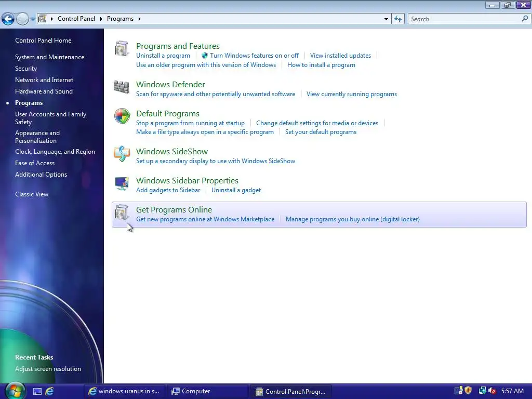Show desktop via Quick Launch icon

pyautogui.click(x=37, y=391)
